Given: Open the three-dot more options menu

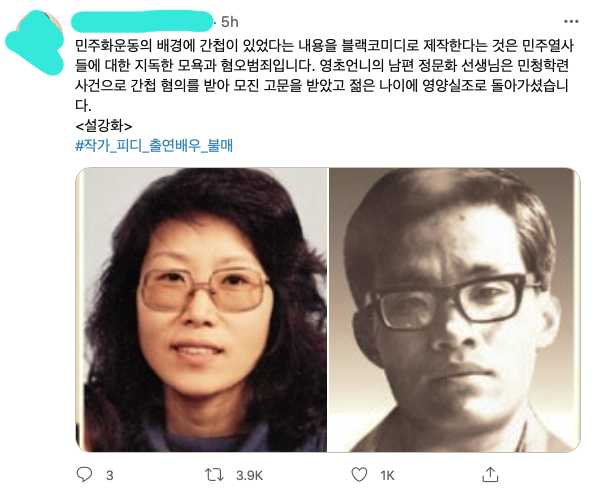Looking at the screenshot, I should (571, 21).
